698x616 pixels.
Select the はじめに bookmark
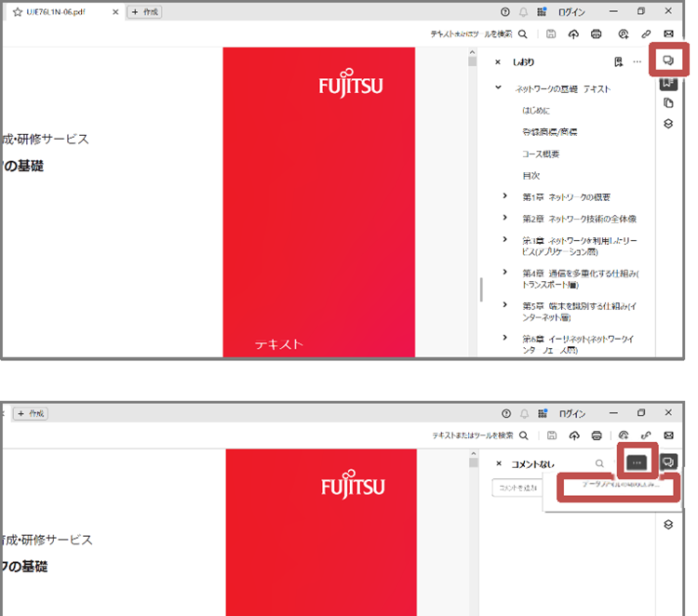[536, 111]
